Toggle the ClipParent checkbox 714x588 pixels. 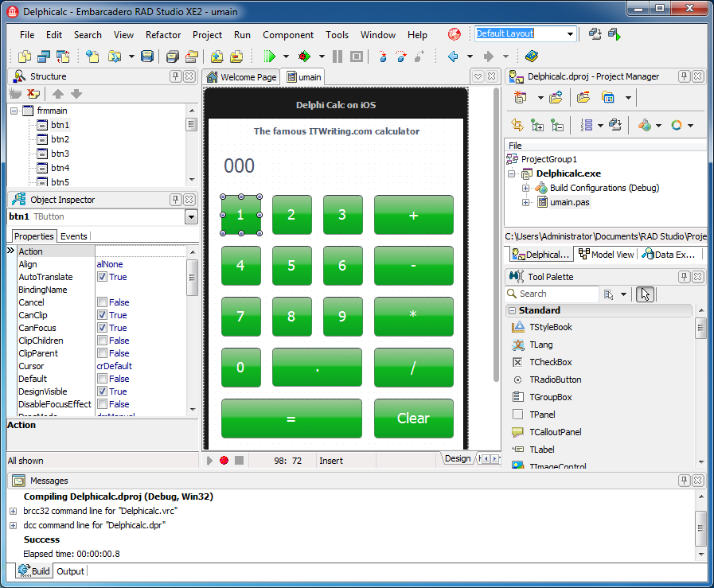coord(103,353)
